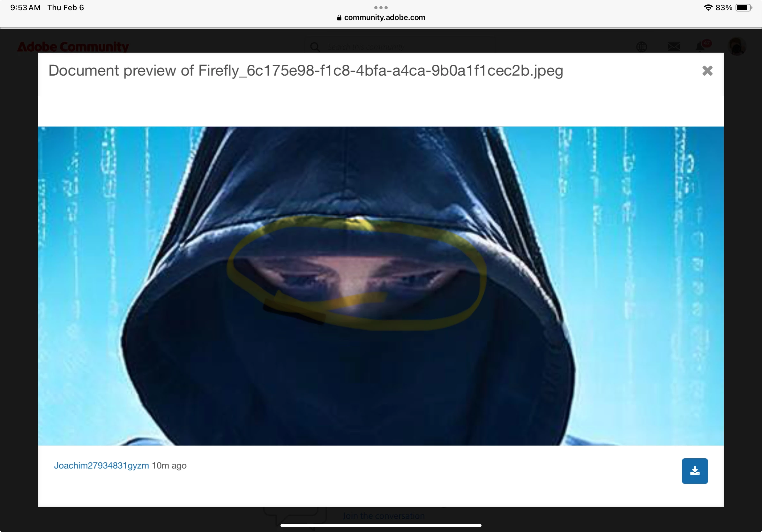This screenshot has width=762, height=532.
Task: Click the Join the conversation link
Action: tap(383, 516)
